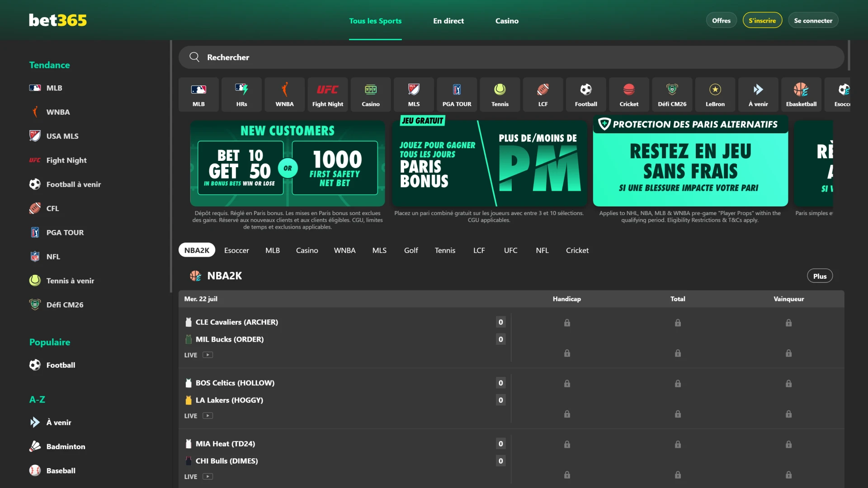This screenshot has height=488, width=868.
Task: Select the UFC Fight Night carousel icon
Action: tap(327, 94)
